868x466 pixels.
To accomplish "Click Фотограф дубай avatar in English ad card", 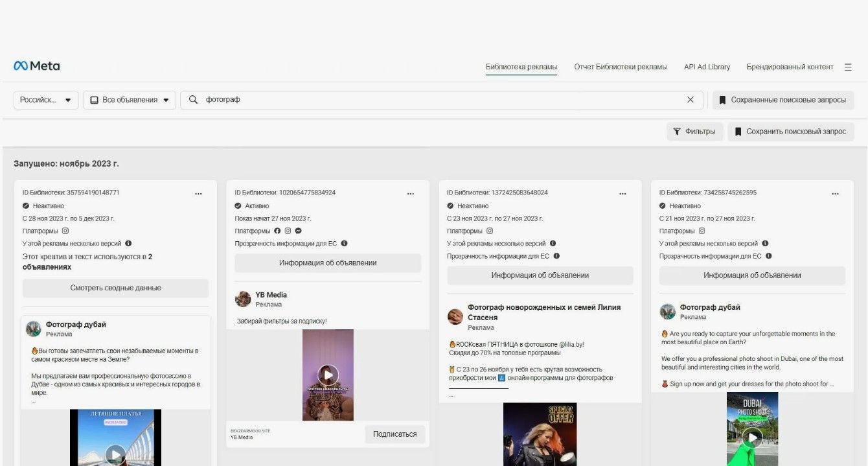I will [668, 312].
